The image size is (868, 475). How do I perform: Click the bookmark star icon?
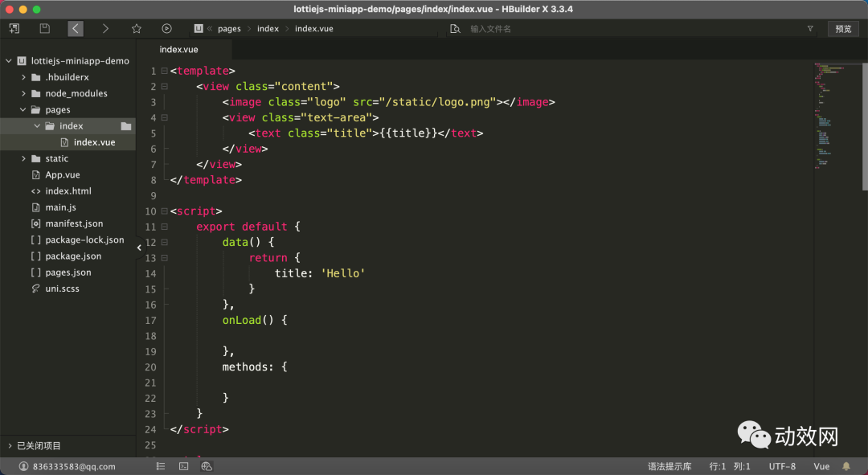[x=136, y=28]
